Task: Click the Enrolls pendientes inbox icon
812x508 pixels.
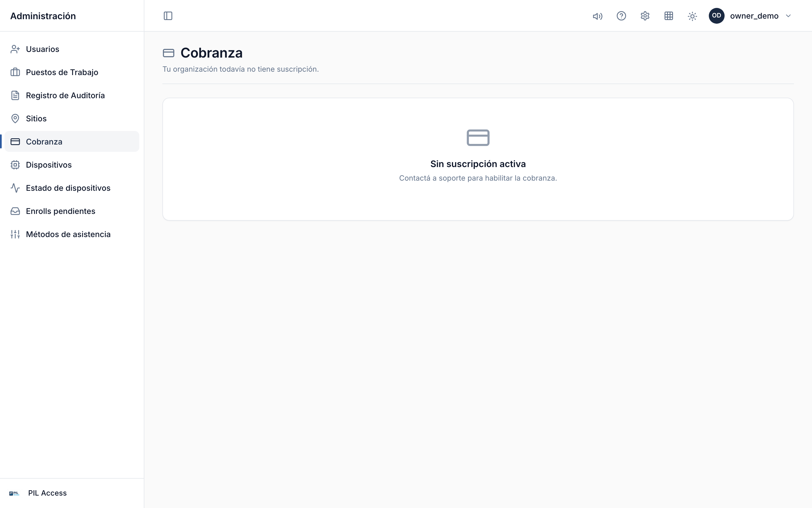Action: pos(15,211)
